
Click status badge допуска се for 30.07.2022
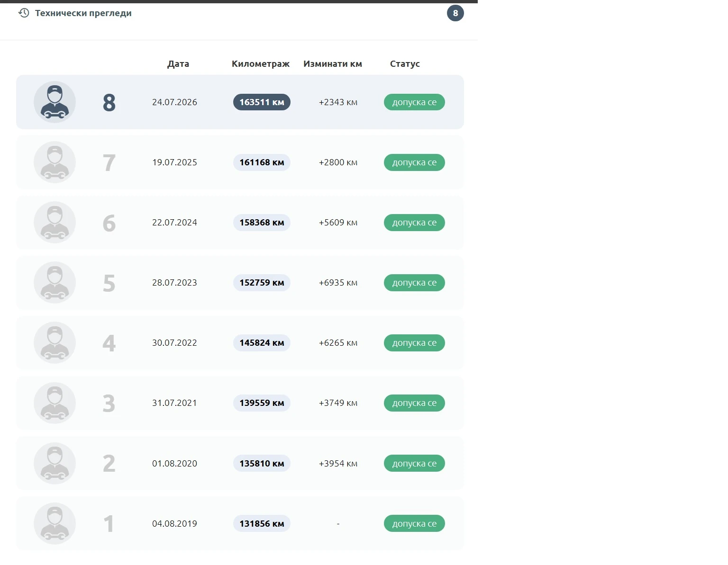(x=414, y=342)
